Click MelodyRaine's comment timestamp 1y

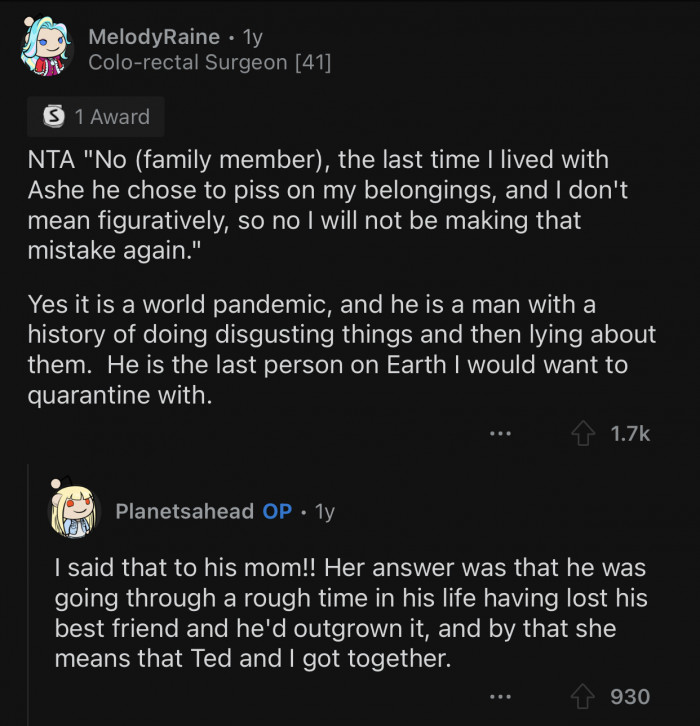pyautogui.click(x=253, y=37)
